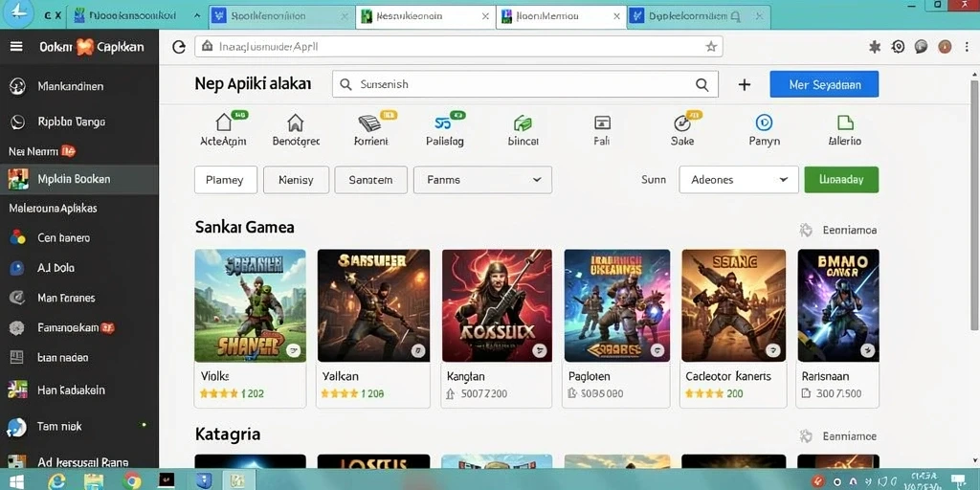Bookmark page with address bar star
This screenshot has height=490, width=980.
(711, 46)
